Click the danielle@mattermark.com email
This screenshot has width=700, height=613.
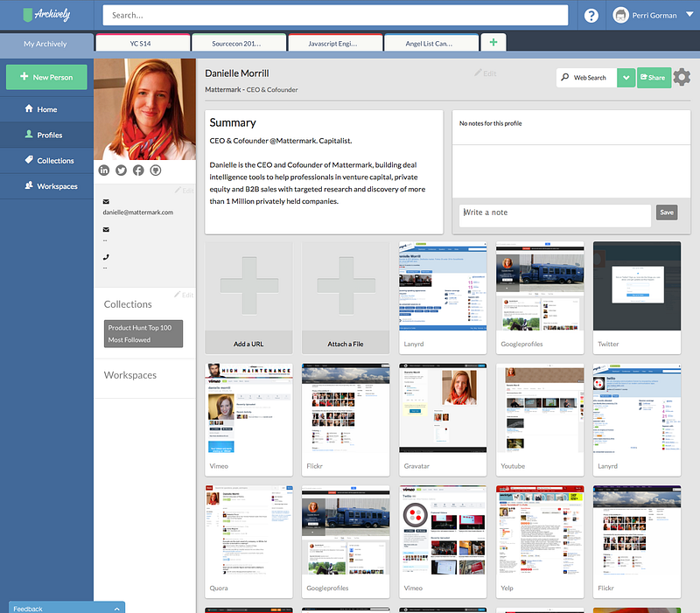[x=138, y=212]
